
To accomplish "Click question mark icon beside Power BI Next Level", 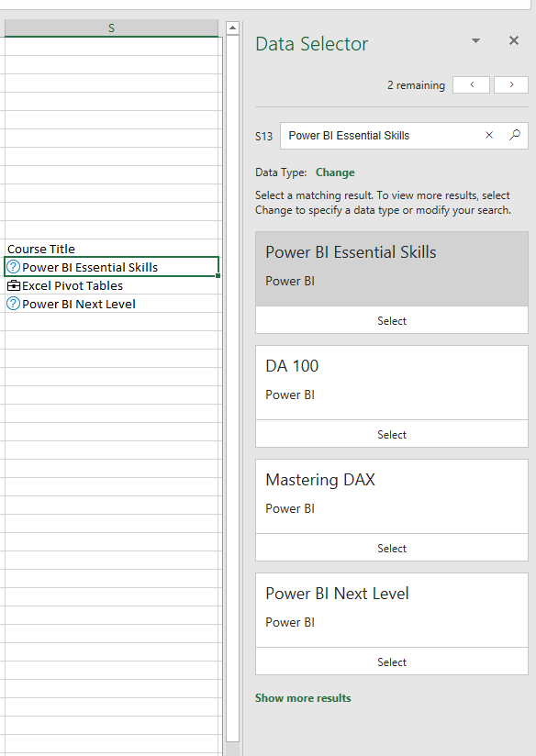I will pyautogui.click(x=13, y=304).
